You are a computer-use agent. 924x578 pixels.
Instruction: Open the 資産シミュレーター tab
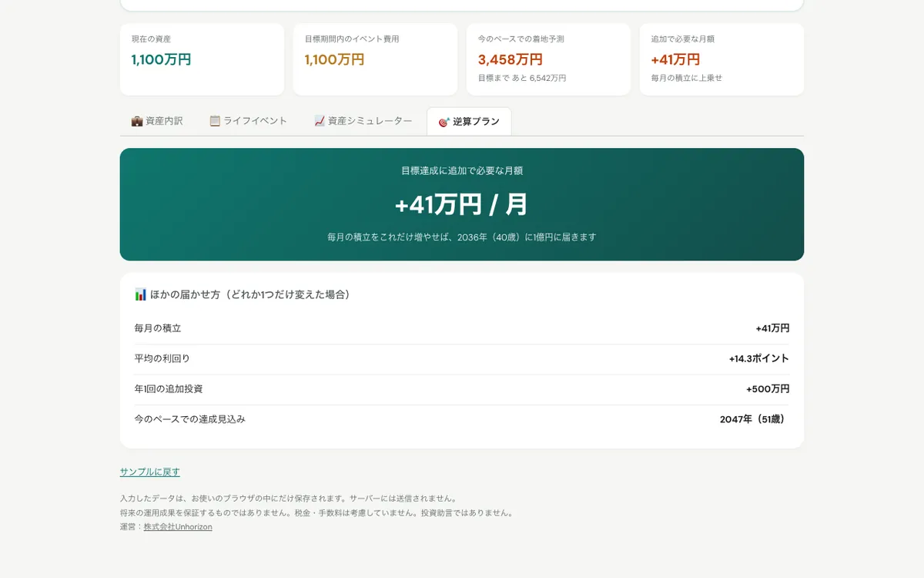click(363, 121)
